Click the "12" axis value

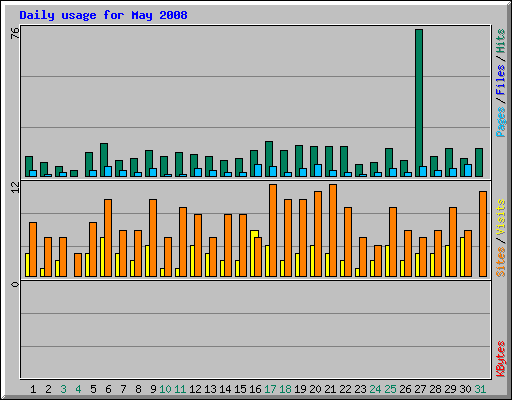tap(15, 188)
